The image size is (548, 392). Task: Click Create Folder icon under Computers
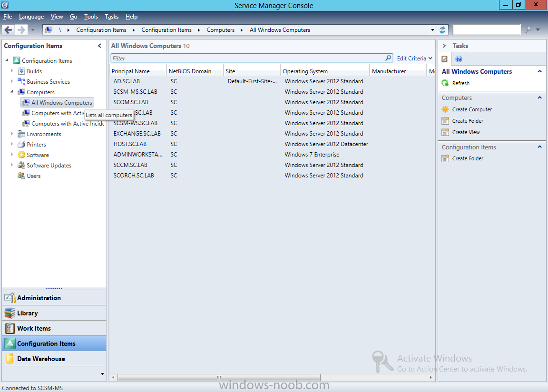(x=445, y=121)
